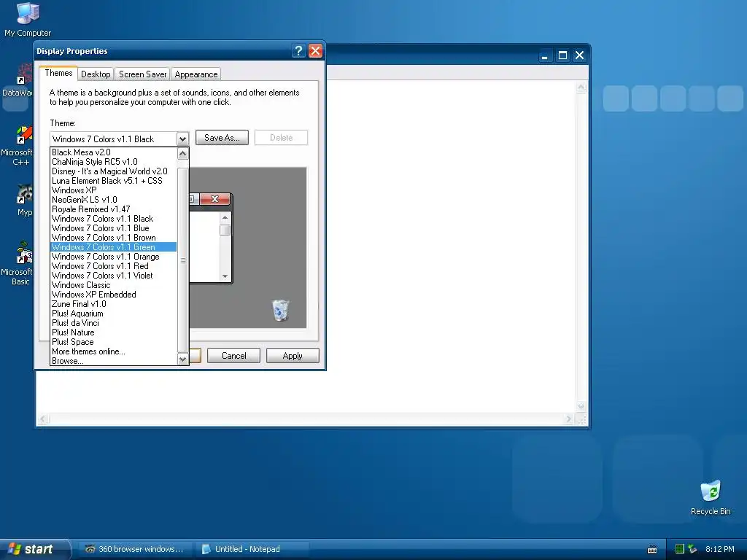Switch to the Desktop tab
The width and height of the screenshot is (747, 560).
(96, 74)
